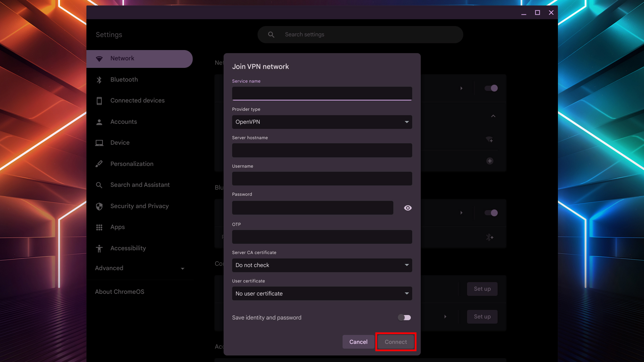Image resolution: width=644 pixels, height=362 pixels.
Task: Open the User certificate dropdown
Action: [x=322, y=293]
